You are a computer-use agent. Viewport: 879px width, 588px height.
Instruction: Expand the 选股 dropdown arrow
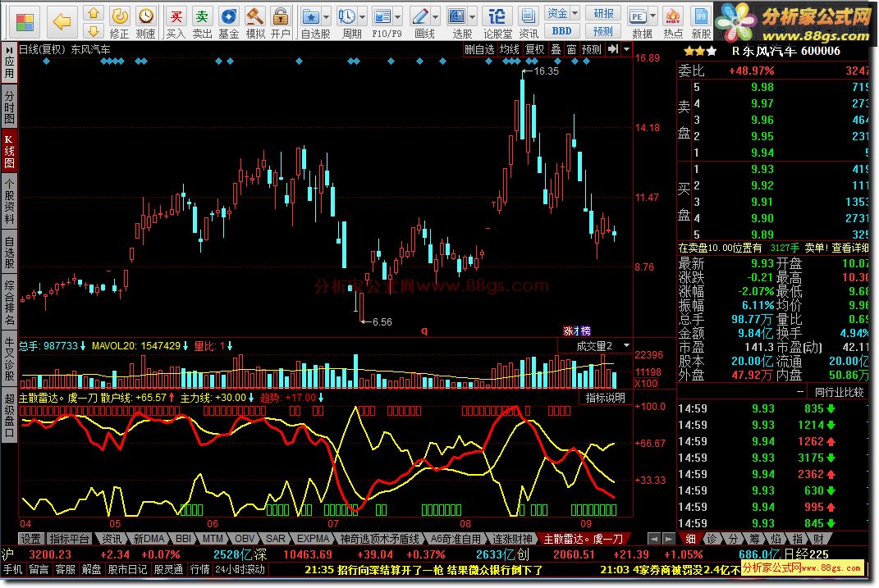(473, 17)
